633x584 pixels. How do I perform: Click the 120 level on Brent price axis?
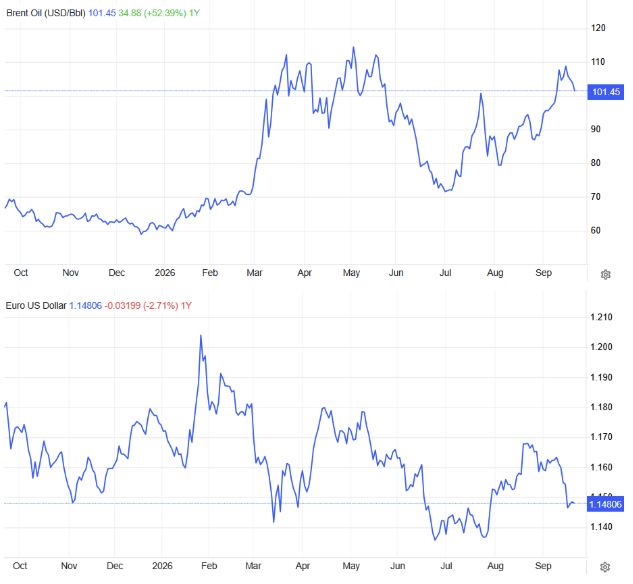(x=598, y=28)
